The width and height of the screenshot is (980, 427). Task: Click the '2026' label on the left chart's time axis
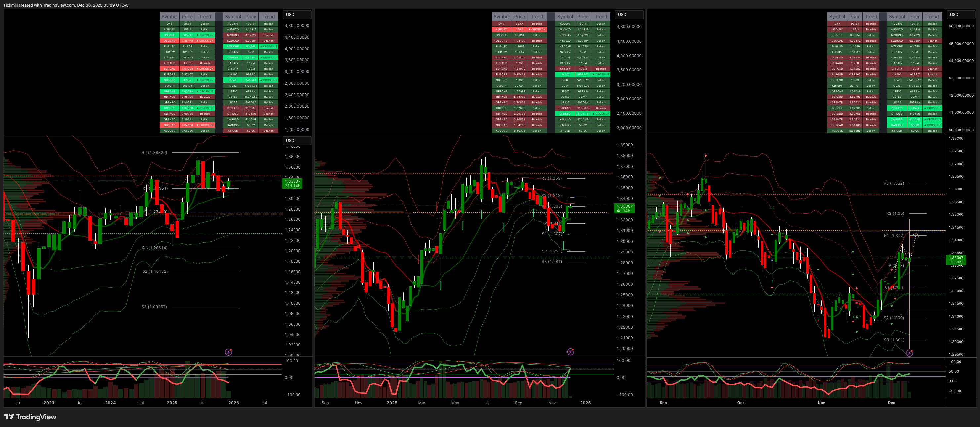[x=233, y=403]
